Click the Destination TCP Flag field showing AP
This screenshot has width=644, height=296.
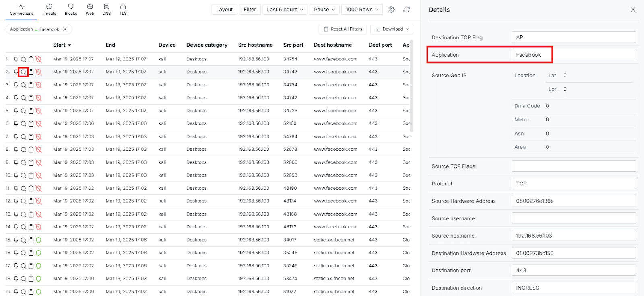pyautogui.click(x=574, y=37)
